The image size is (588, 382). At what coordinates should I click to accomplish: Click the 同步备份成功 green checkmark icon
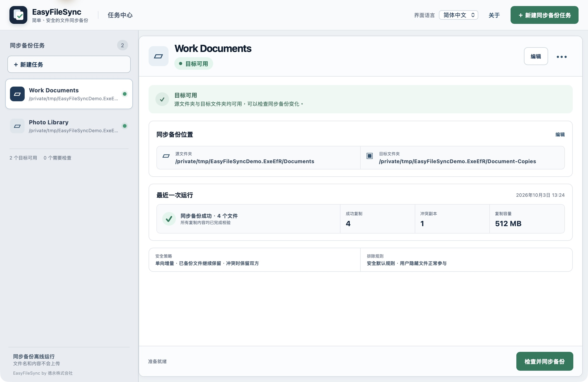pyautogui.click(x=169, y=219)
